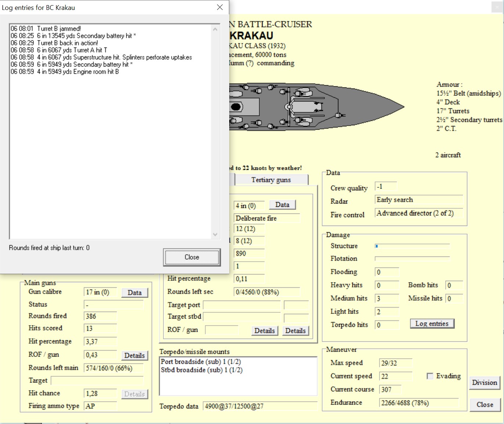Close the BC Krakau log entries dialog

pyautogui.click(x=220, y=7)
